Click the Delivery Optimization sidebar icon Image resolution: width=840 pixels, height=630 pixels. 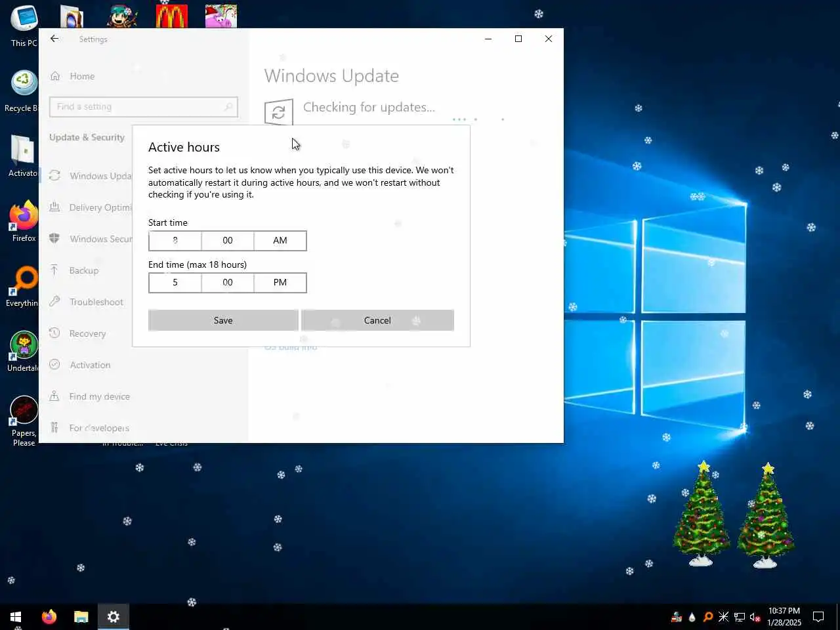(54, 207)
